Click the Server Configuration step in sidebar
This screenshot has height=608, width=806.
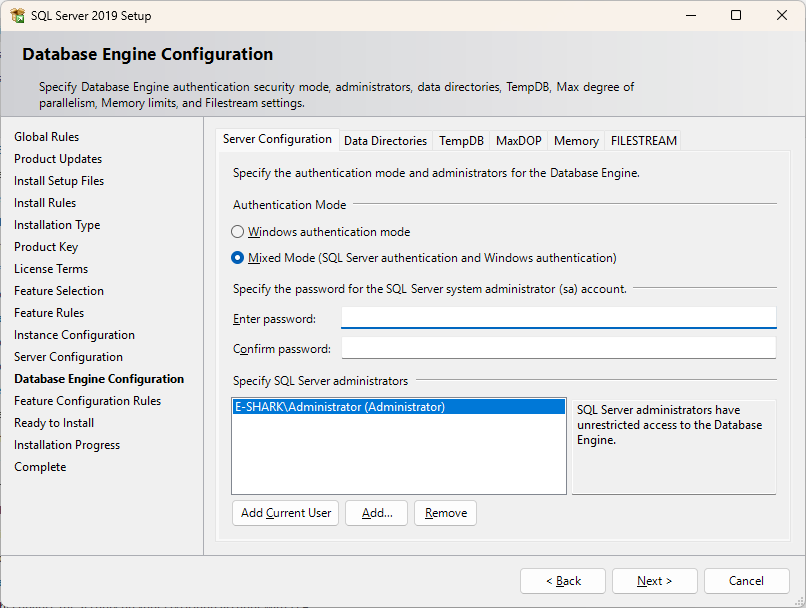(x=68, y=357)
